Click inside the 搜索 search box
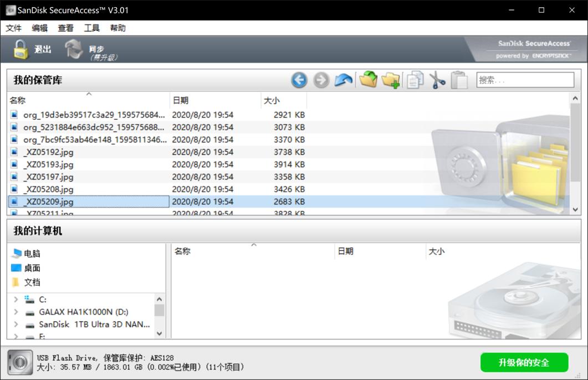Screen dimensions: 588x380 pos(524,79)
